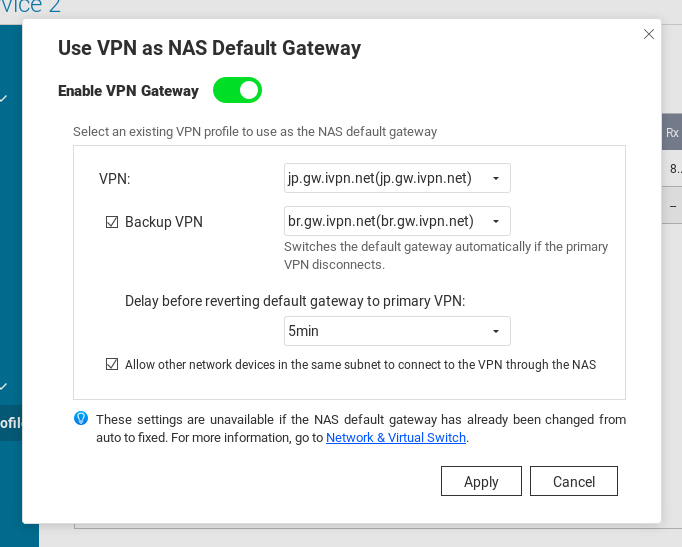Viewport: 682px width, 547px height.
Task: Expand the revert delay 5min dropdown
Action: click(397, 331)
